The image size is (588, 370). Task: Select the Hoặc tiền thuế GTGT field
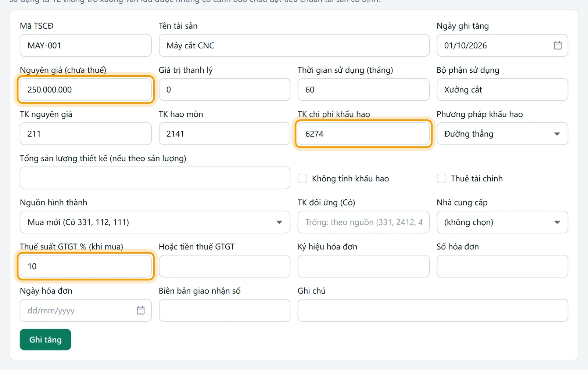(x=225, y=266)
